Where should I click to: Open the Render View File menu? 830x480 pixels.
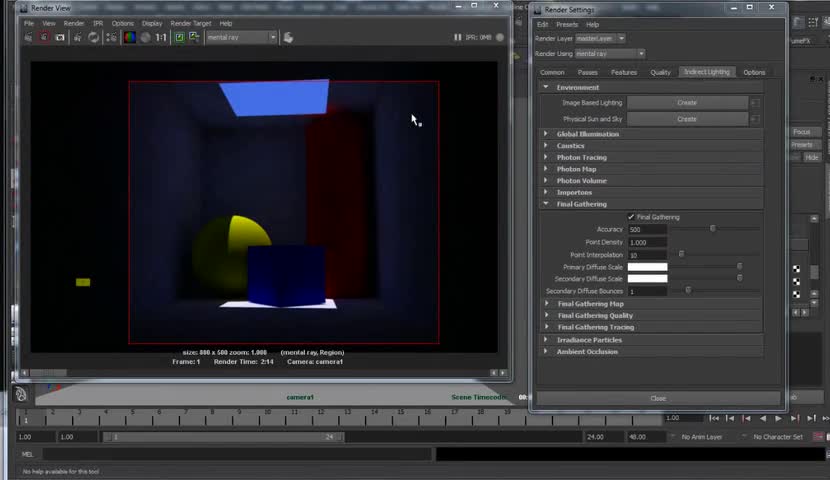(29, 23)
